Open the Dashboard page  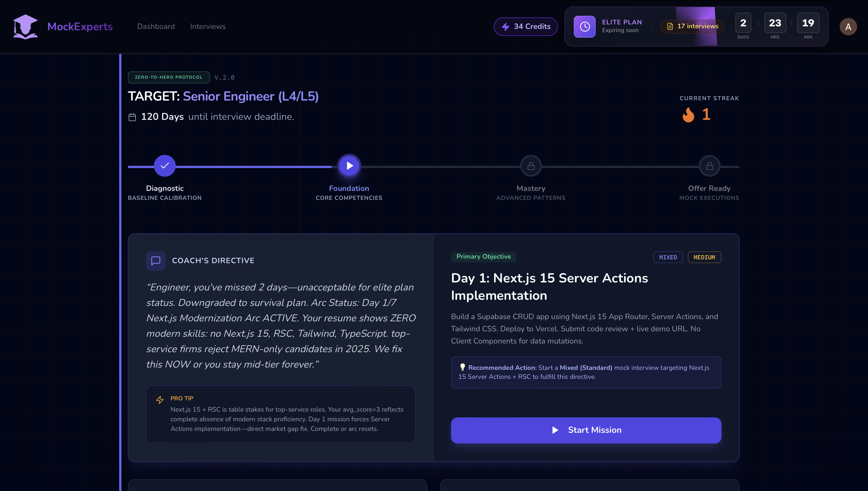pos(156,26)
